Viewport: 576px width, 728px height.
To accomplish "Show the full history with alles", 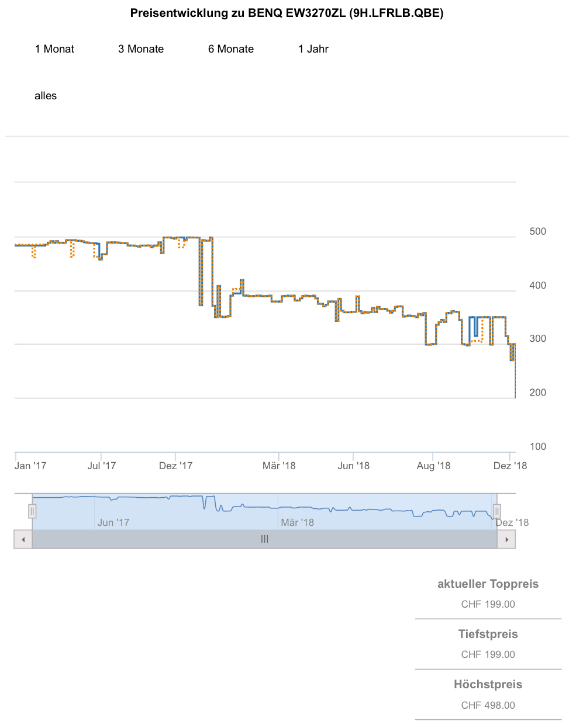I will coord(46,96).
